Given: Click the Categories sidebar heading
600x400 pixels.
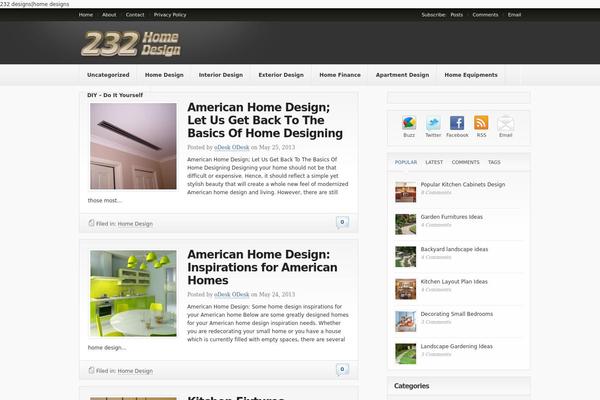Looking at the screenshot, I should 411,386.
